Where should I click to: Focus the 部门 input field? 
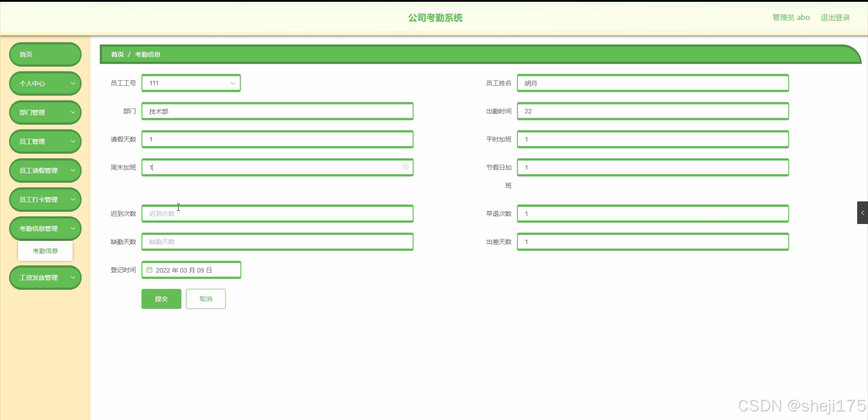(278, 111)
